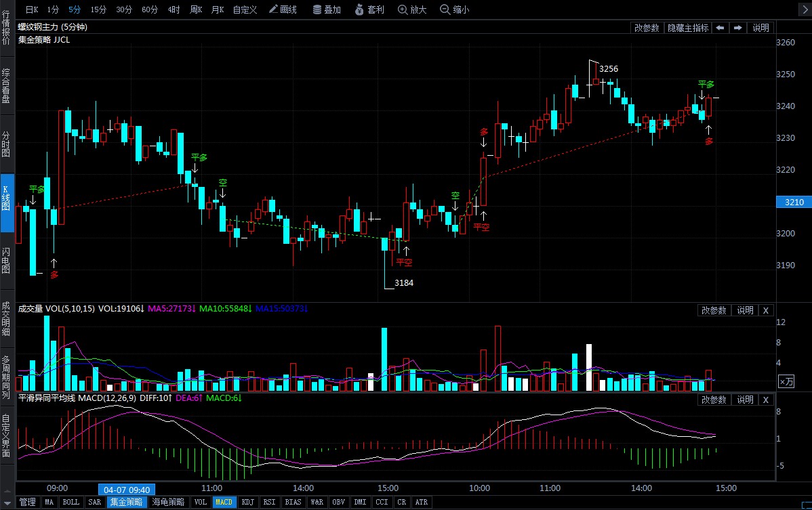Screen dimensions: 812x510
Task: Select the W&R indicator tab
Action: [x=317, y=503]
